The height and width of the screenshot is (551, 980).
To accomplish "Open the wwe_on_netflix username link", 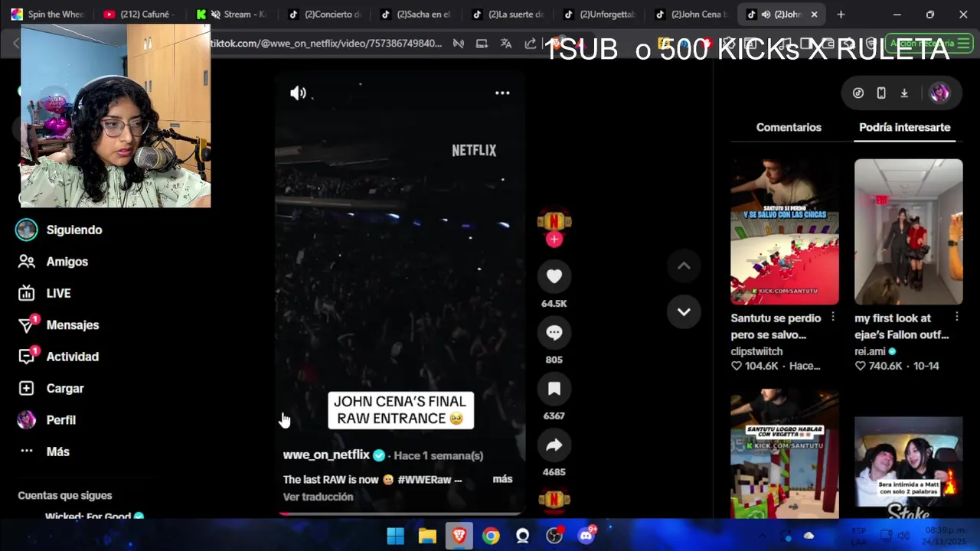I will pos(326,455).
